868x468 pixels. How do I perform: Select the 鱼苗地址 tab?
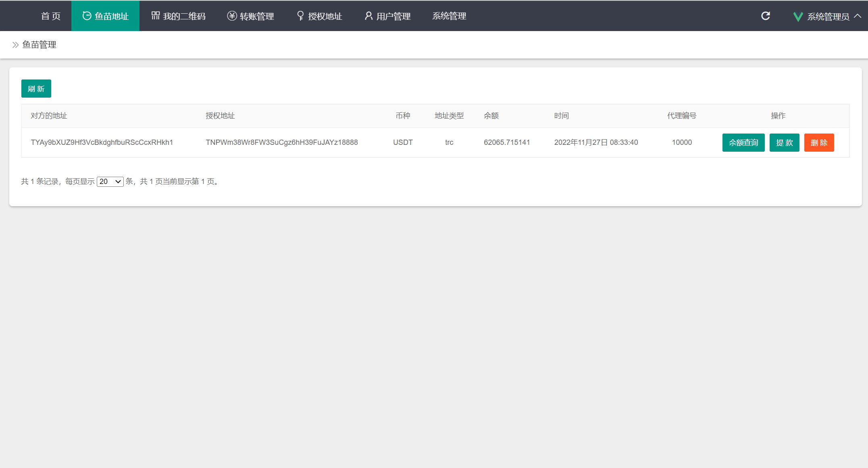[106, 16]
